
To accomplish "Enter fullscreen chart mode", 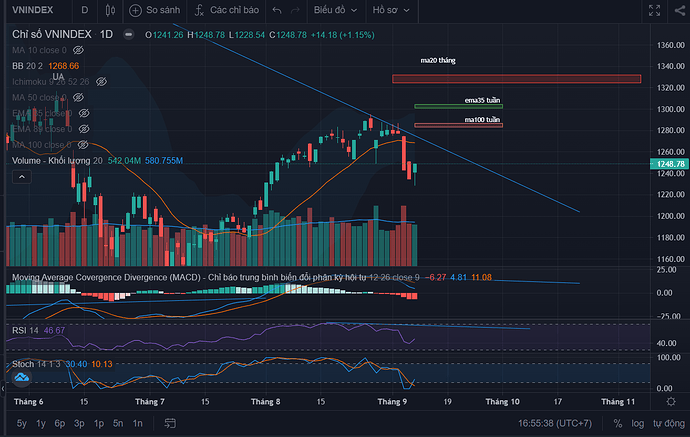I will (654, 10).
